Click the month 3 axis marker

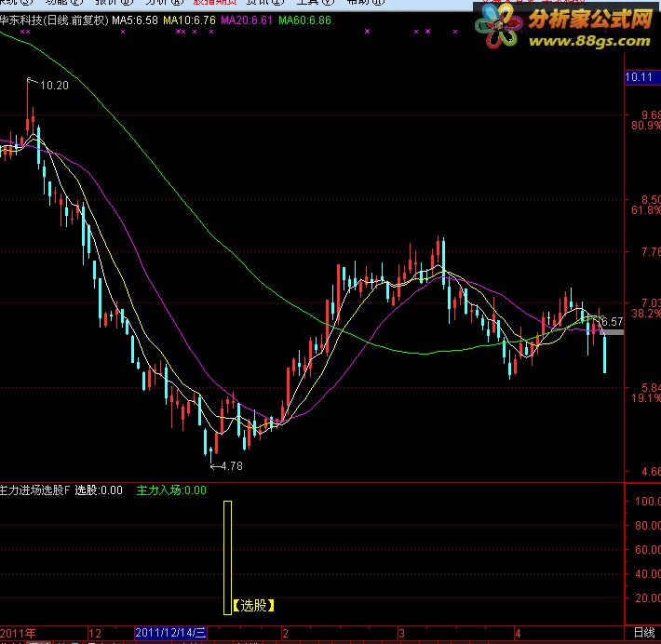[x=402, y=634]
